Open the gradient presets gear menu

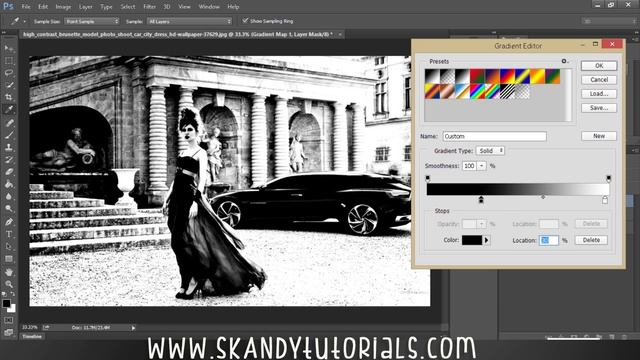tap(564, 61)
